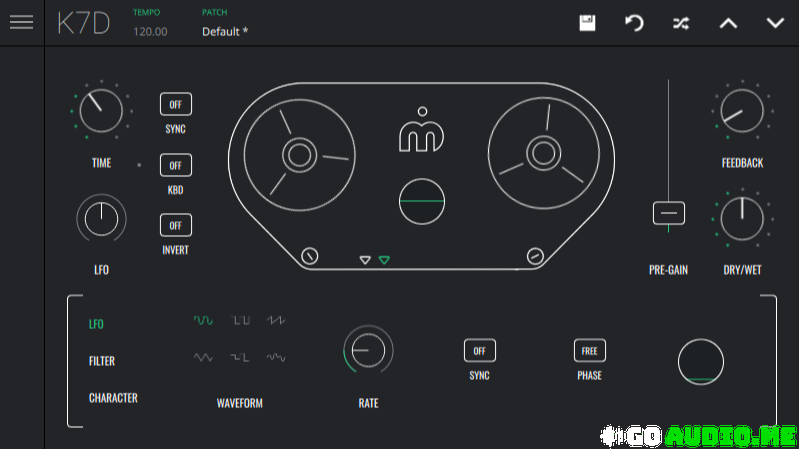This screenshot has height=449, width=799.
Task: Select the sample-and-hold step waveform
Action: [x=240, y=357]
